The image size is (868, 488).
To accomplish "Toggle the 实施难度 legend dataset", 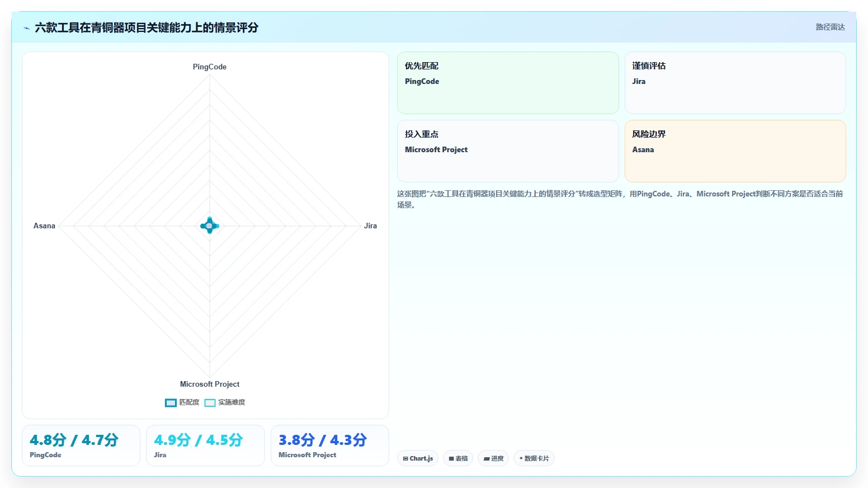I will pos(225,402).
